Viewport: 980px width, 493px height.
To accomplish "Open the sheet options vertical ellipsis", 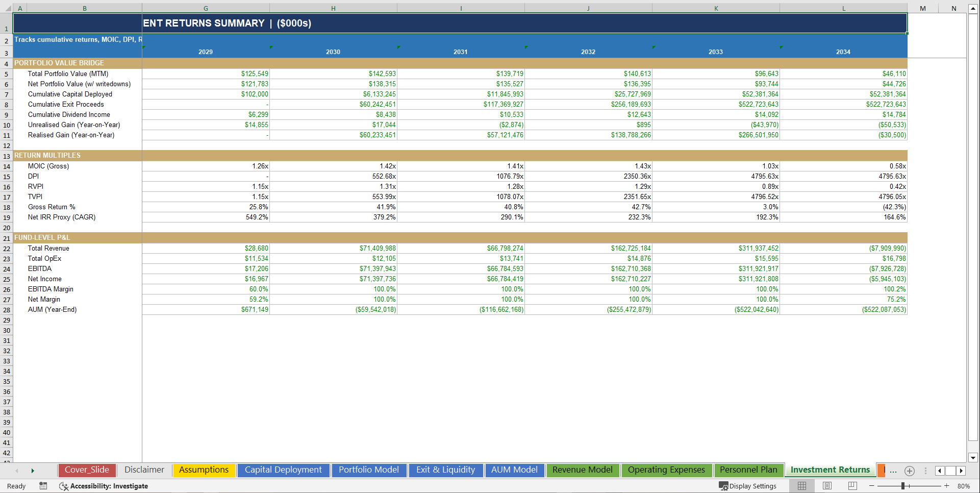I will [926, 471].
